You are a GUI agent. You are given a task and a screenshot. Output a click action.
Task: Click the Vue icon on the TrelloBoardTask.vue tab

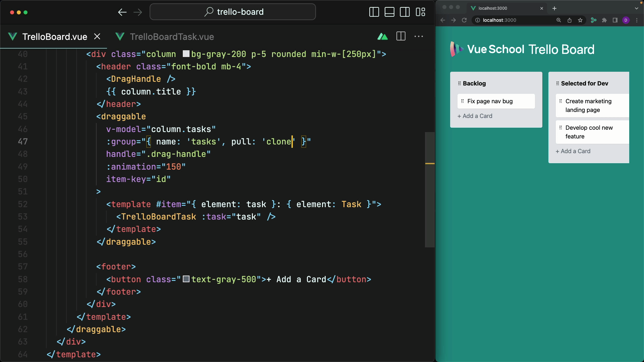click(x=120, y=37)
